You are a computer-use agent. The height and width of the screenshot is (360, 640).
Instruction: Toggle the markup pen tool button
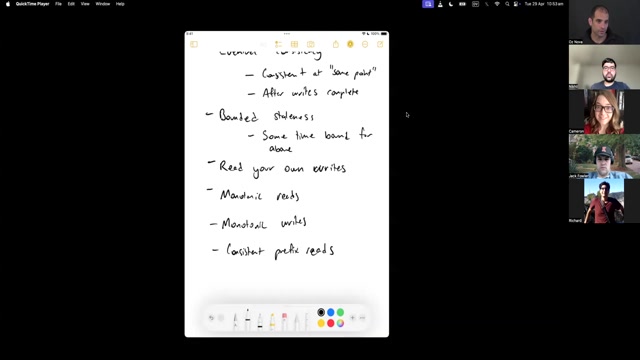pos(350,44)
